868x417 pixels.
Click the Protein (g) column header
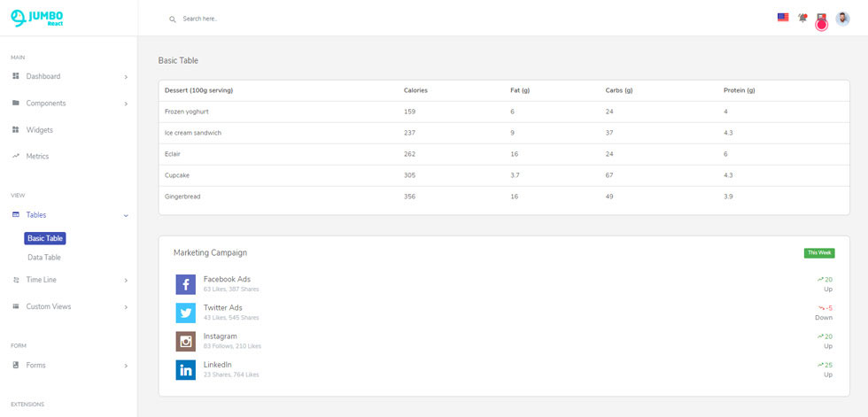click(739, 90)
